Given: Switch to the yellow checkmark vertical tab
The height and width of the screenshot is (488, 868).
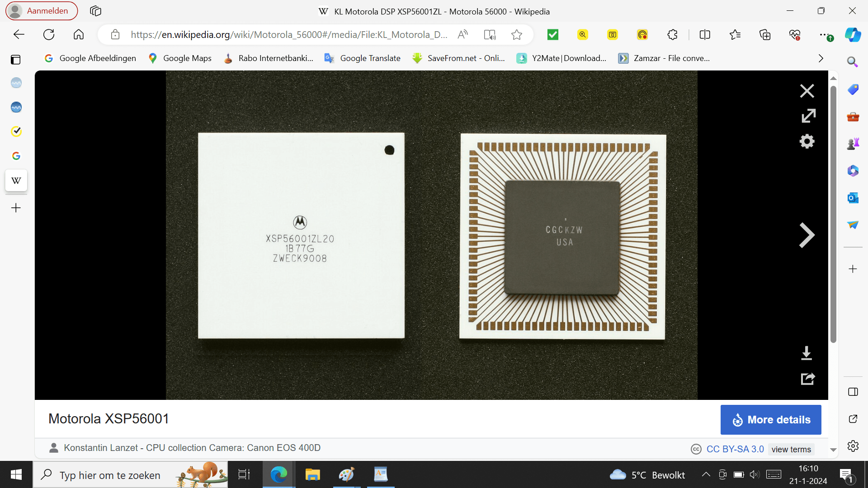Looking at the screenshot, I should [16, 131].
